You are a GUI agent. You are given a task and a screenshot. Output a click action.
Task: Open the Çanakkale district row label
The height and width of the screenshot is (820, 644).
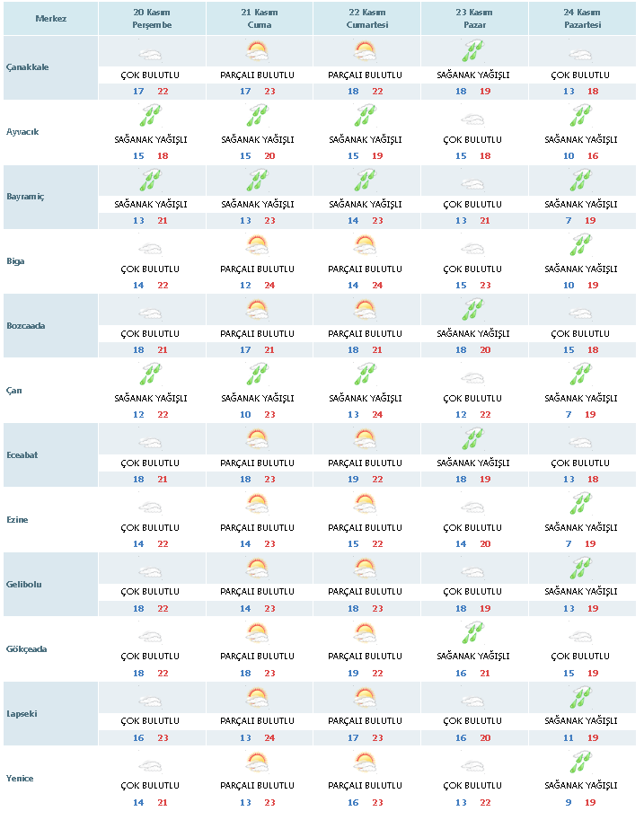click(x=28, y=69)
